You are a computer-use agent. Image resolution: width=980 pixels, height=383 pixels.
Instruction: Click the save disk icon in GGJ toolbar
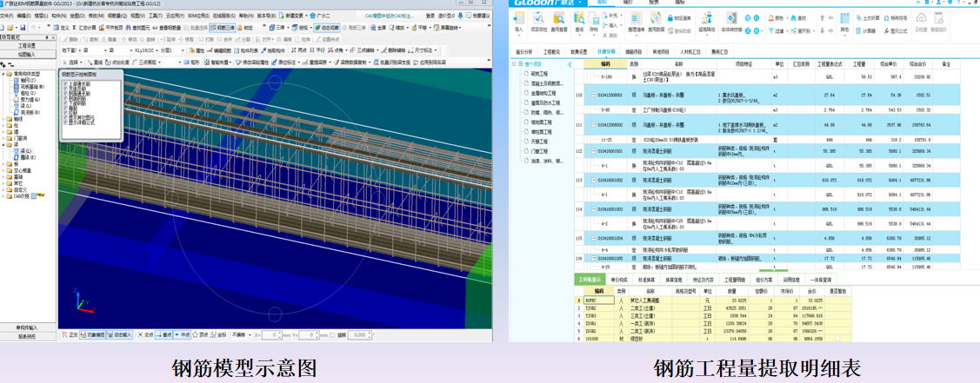[x=23, y=28]
